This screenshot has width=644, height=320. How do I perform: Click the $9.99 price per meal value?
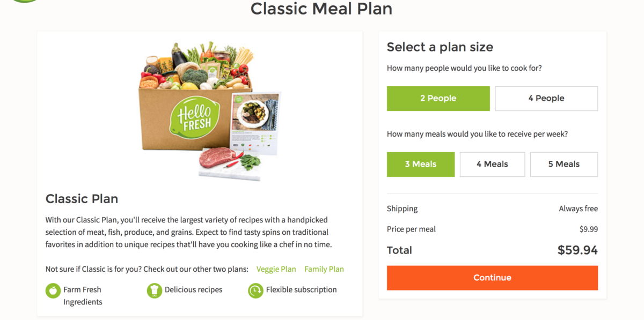coord(588,229)
